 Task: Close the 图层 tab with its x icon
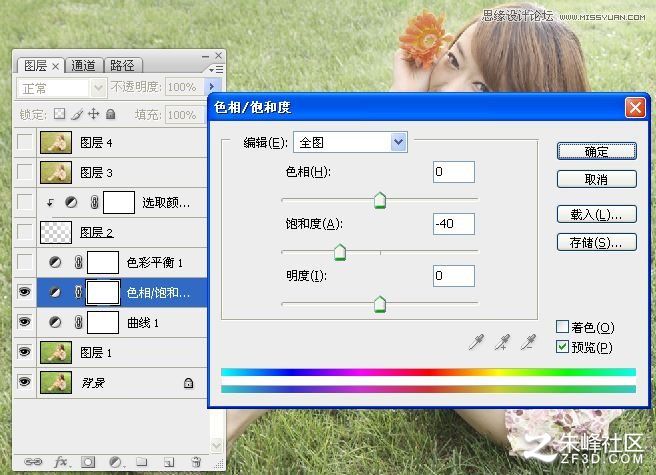point(55,66)
